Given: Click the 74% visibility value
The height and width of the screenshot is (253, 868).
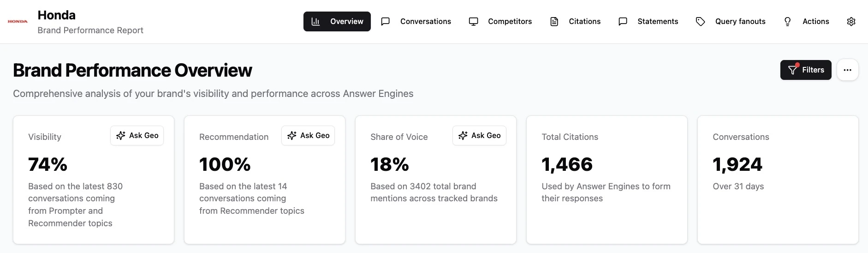Looking at the screenshot, I should (48, 164).
